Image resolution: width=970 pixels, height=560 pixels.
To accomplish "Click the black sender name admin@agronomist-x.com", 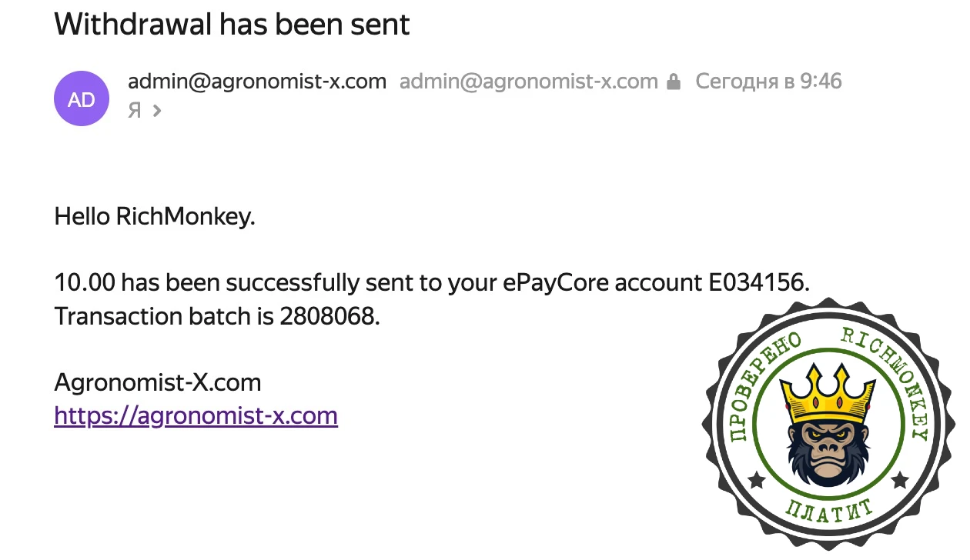I will [x=257, y=82].
